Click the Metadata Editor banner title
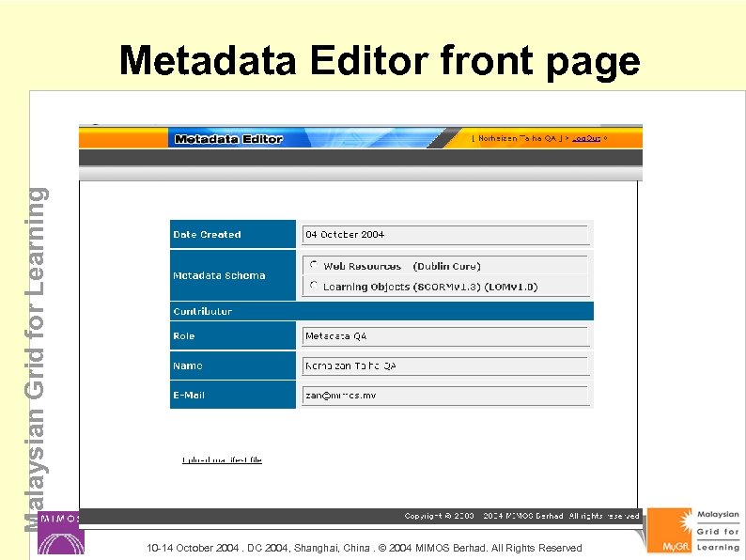Screen dimensions: 746x560 point(228,139)
